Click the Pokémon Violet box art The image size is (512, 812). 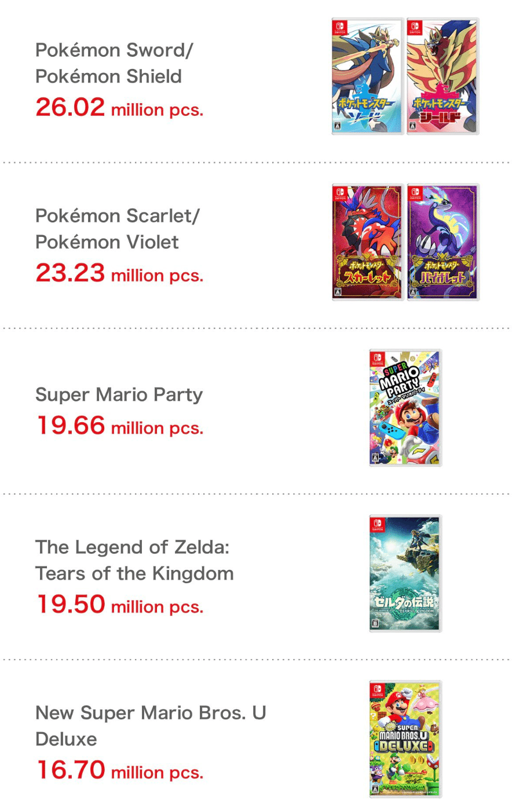click(x=442, y=242)
